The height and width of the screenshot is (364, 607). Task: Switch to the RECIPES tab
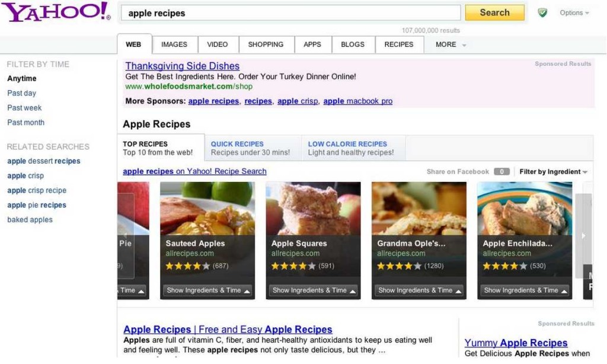pyautogui.click(x=399, y=44)
